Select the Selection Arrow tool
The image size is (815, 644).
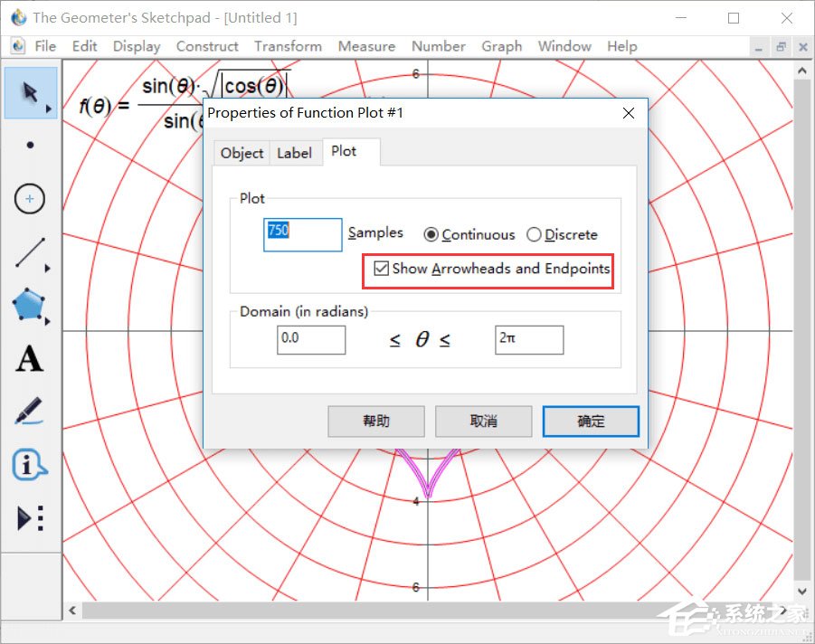[x=31, y=93]
